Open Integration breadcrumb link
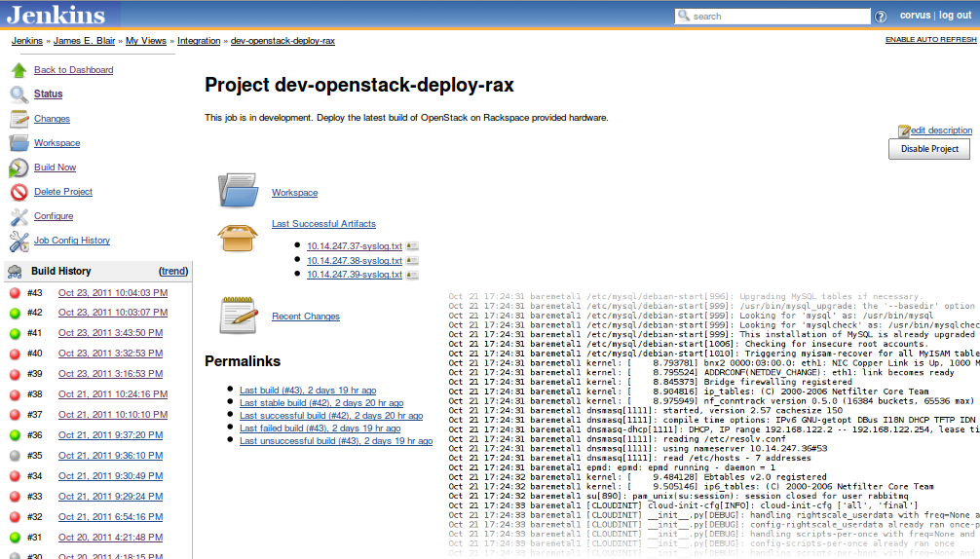The image size is (980, 559). point(199,41)
